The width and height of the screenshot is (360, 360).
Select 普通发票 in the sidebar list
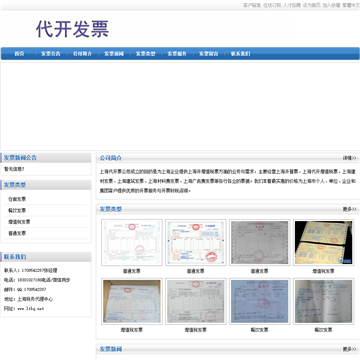tap(17, 233)
